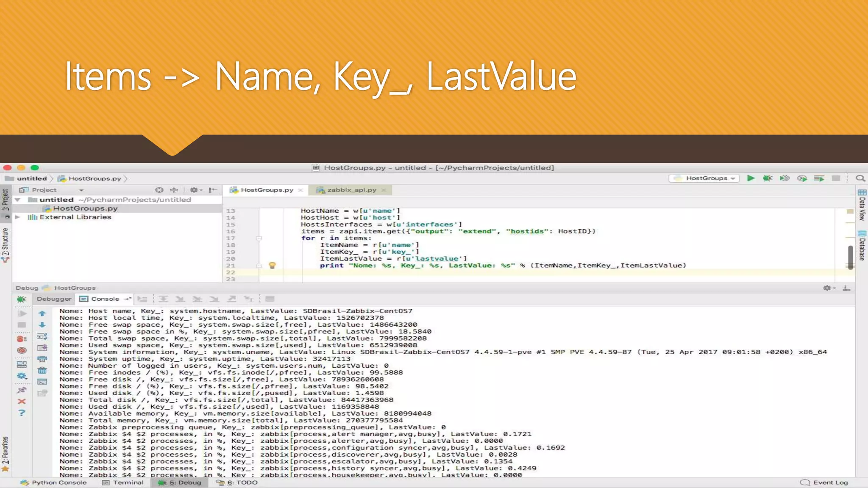Run HostGroups with coverage icon
This screenshot has height=488, width=868.
click(x=785, y=178)
